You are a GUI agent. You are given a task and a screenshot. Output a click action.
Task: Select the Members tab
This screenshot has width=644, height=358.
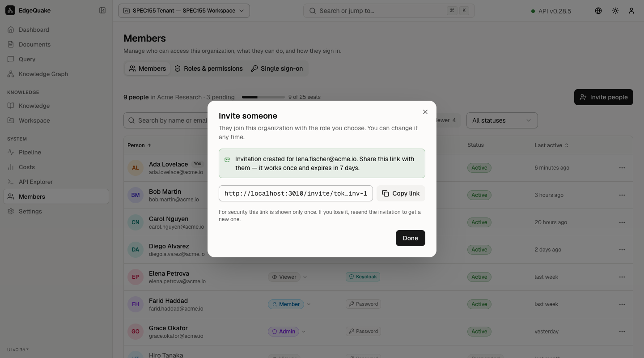[147, 68]
